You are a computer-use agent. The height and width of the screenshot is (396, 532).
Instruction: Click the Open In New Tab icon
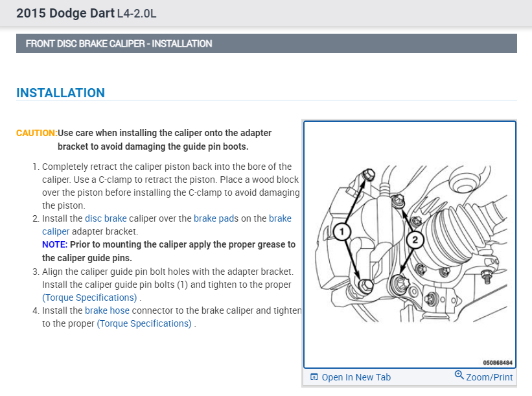click(x=314, y=377)
